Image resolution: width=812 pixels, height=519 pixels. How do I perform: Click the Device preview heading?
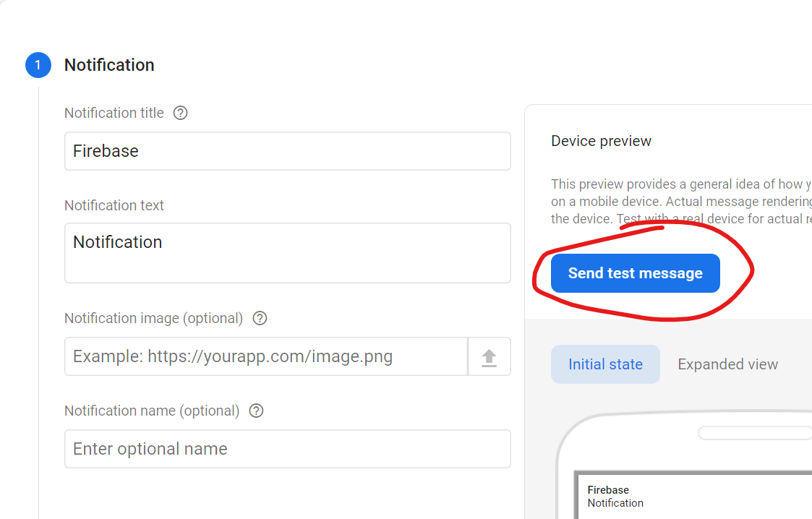(601, 141)
